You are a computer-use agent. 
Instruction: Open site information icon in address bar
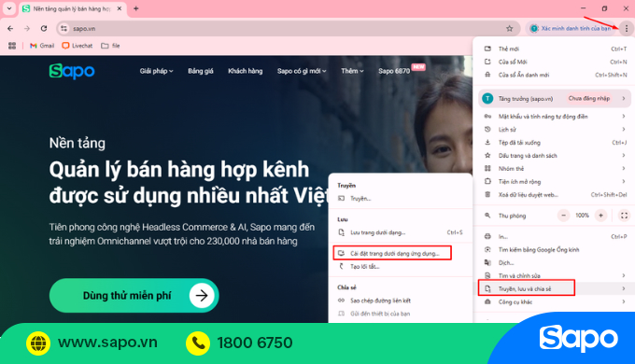coord(64,28)
